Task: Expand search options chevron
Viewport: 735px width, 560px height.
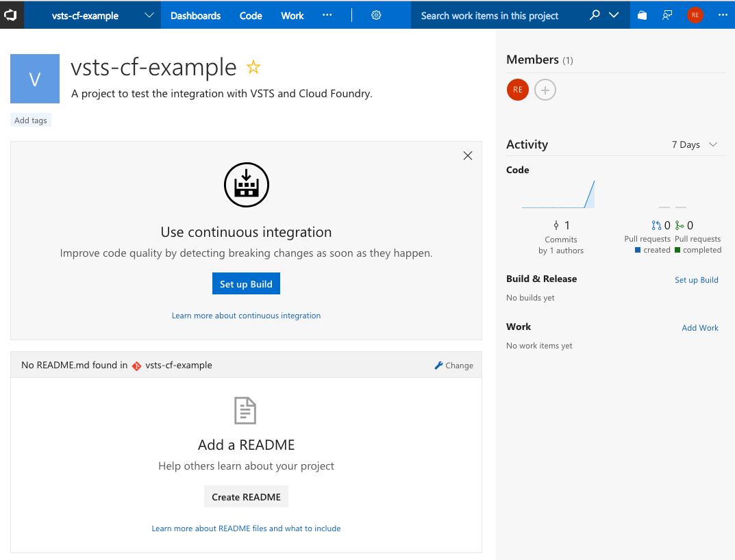Action: (x=614, y=15)
